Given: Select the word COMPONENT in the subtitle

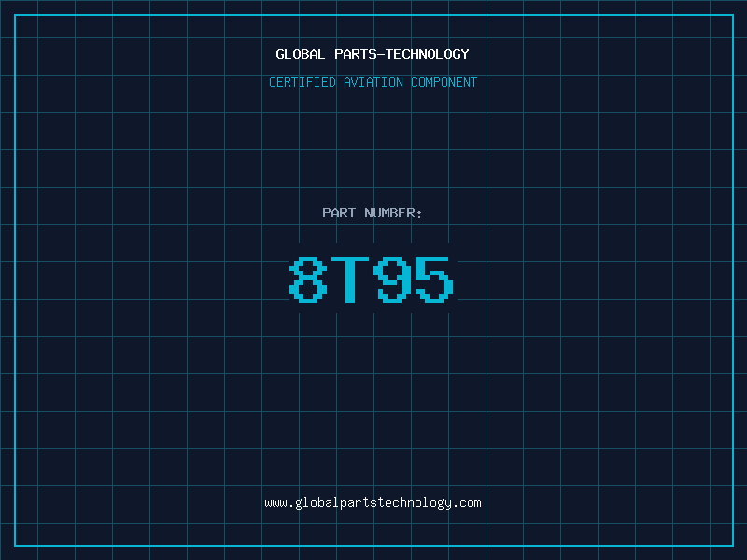Looking at the screenshot, I should (444, 82).
